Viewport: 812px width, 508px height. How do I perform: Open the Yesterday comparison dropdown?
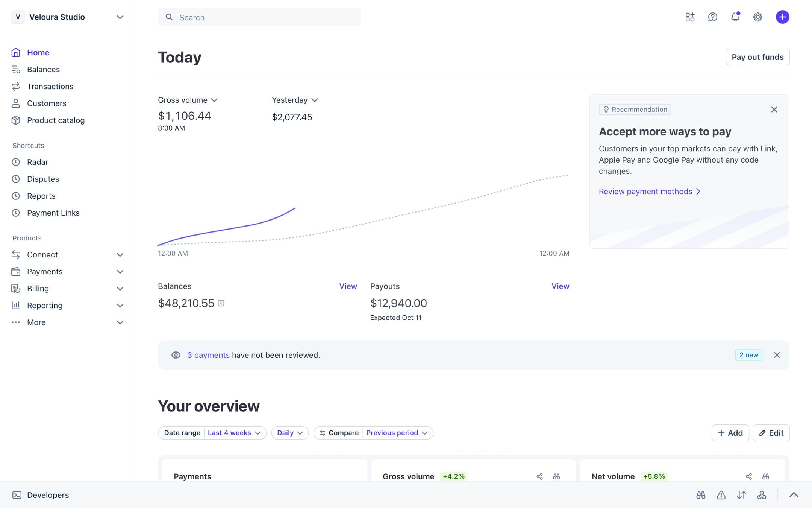(295, 100)
